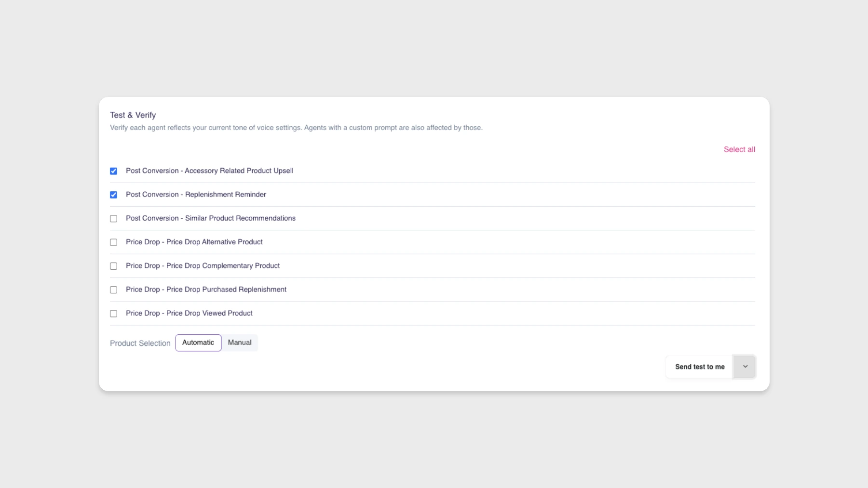The height and width of the screenshot is (488, 868).
Task: Tick Price Drop Alternative Product checkbox
Action: 113,242
